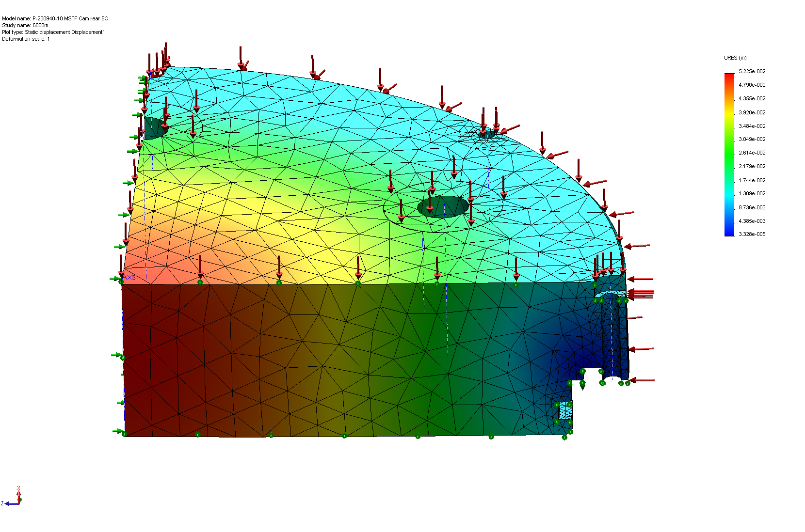Click the blue bottom of the legend color bar

point(729,232)
